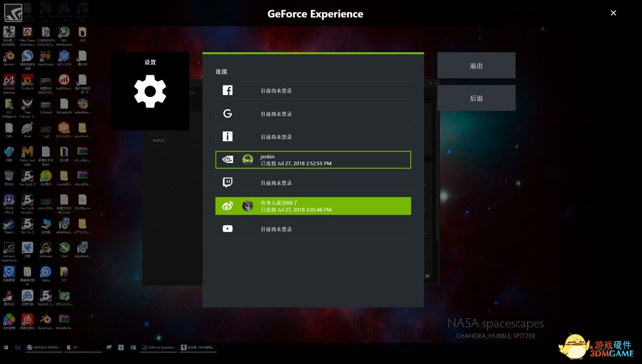Click the jenkin account avatar
642x364 pixels.
(248, 159)
